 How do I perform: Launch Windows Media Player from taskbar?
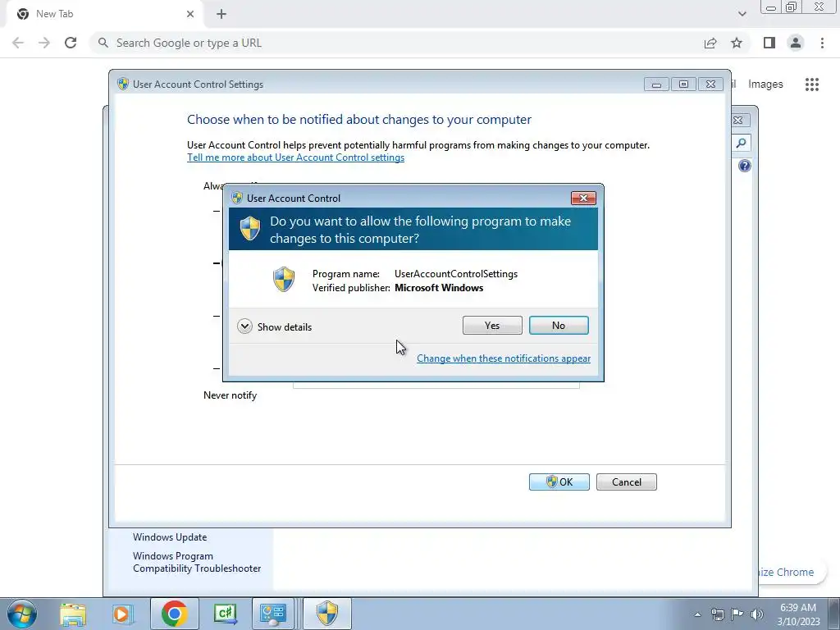pyautogui.click(x=122, y=614)
